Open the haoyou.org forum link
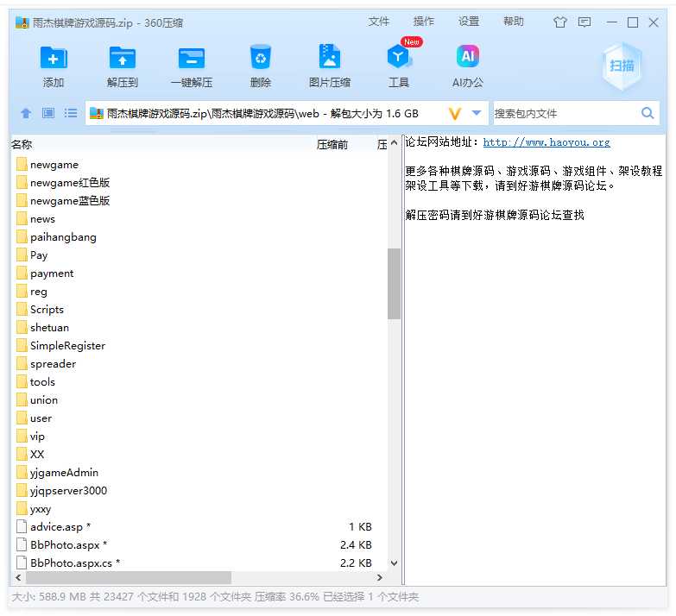 coord(546,142)
